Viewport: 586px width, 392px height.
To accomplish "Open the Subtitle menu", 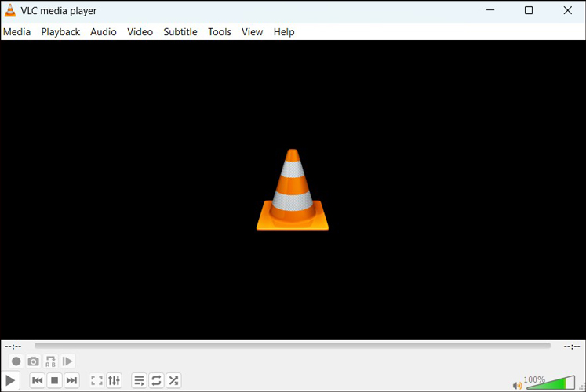I will pos(180,32).
